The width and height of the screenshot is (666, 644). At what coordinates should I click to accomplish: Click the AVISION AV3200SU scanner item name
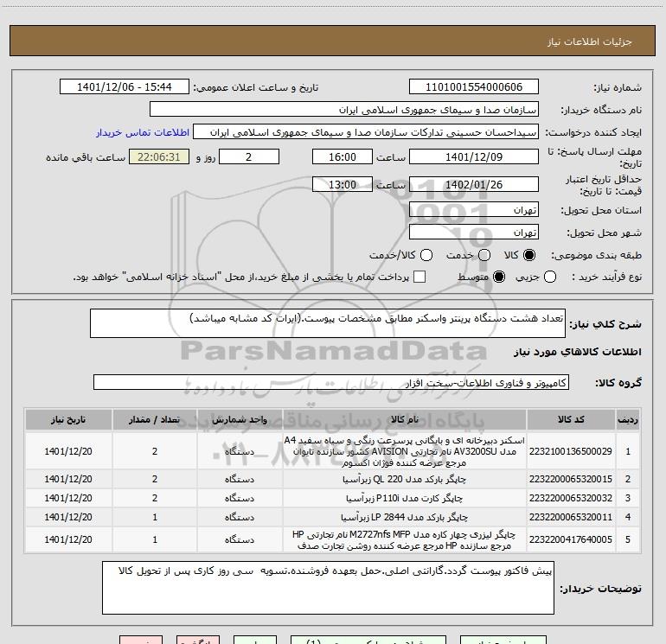coord(405,451)
